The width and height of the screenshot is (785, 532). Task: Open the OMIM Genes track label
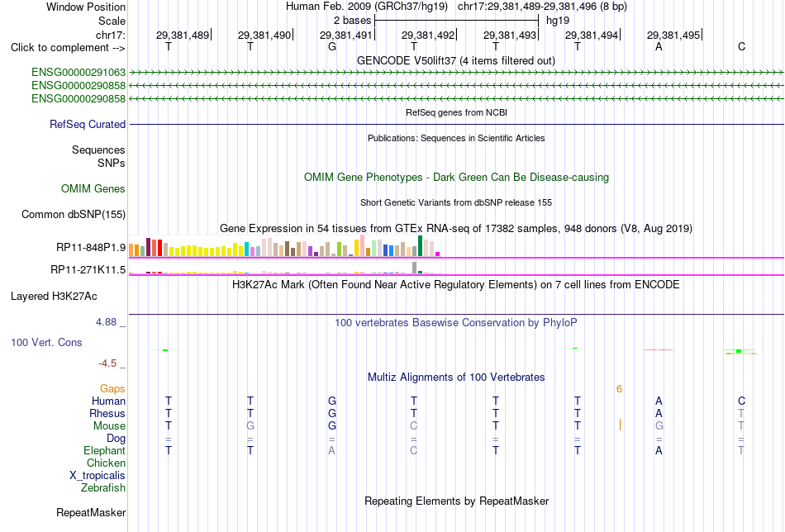[x=93, y=188]
